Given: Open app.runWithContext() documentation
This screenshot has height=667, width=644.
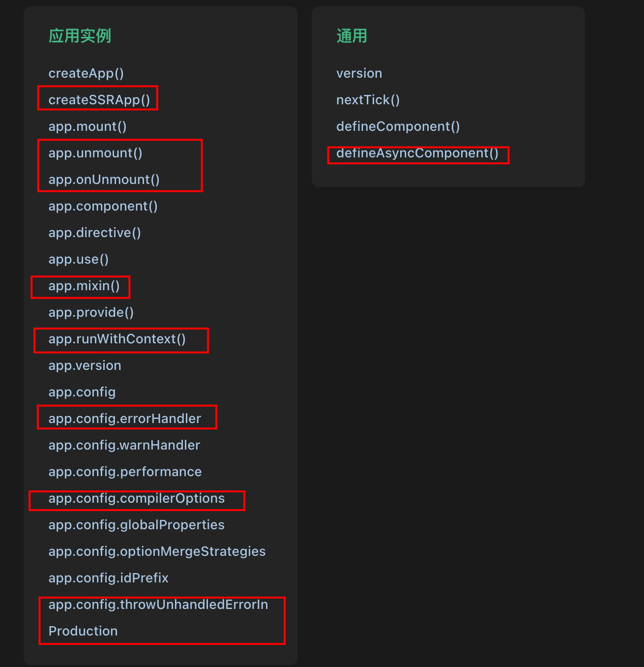Looking at the screenshot, I should point(117,339).
